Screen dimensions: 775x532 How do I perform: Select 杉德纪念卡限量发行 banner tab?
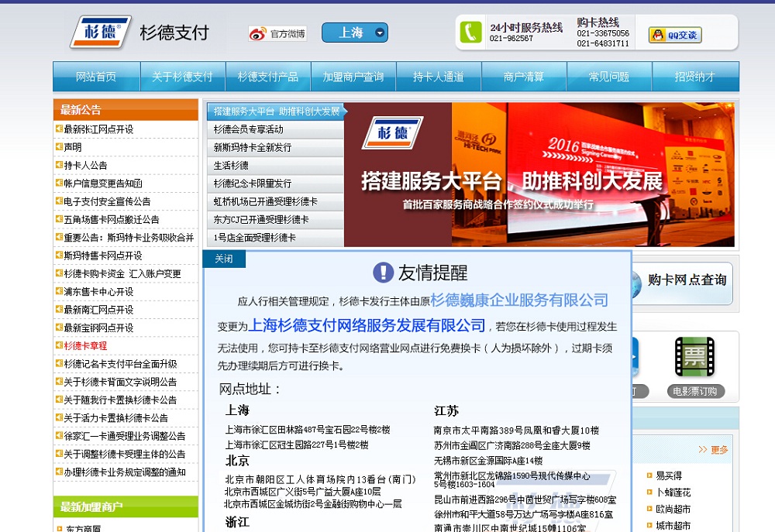click(275, 184)
